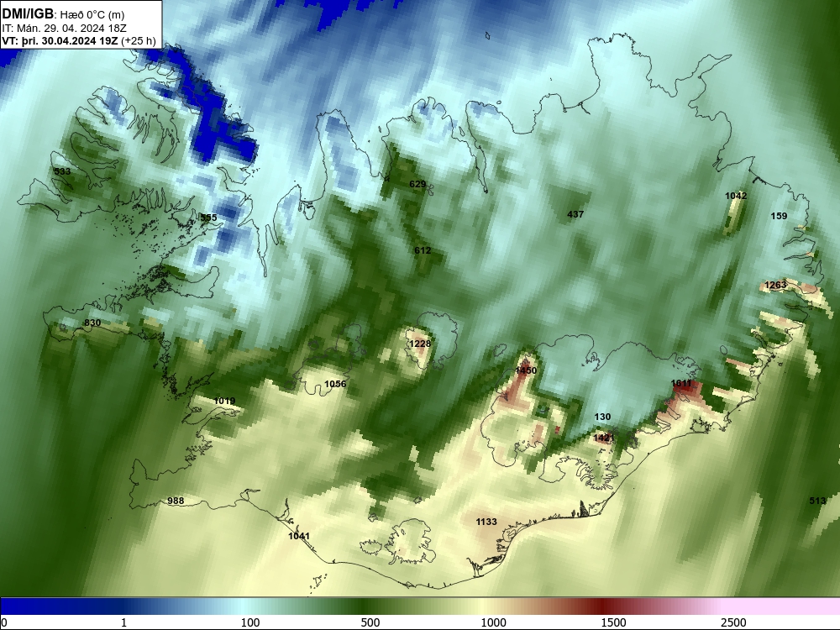The height and width of the screenshot is (630, 840).
Task: Click the map value 1056
Action: (335, 384)
